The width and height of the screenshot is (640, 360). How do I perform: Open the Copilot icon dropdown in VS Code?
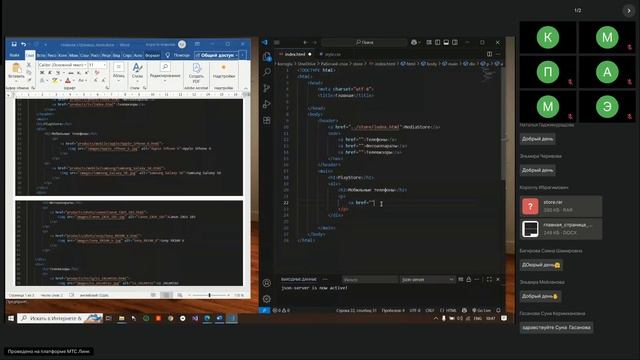pos(415,42)
